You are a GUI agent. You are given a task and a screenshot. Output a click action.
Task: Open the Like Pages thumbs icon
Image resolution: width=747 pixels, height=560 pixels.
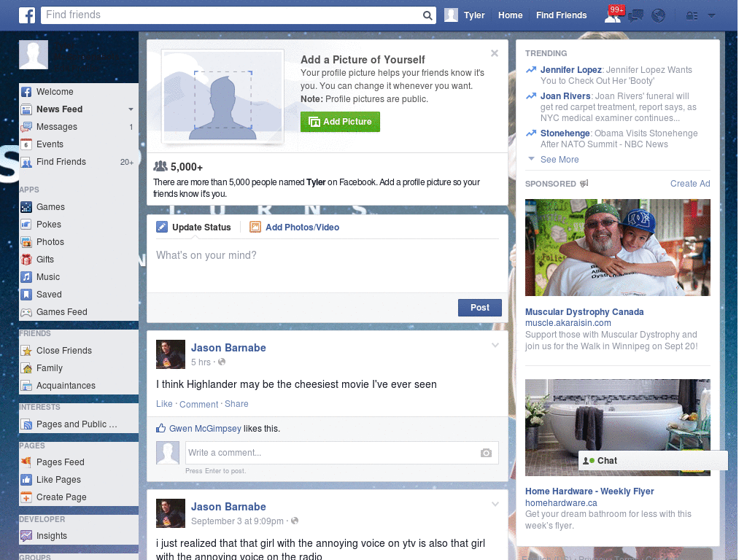click(x=26, y=480)
